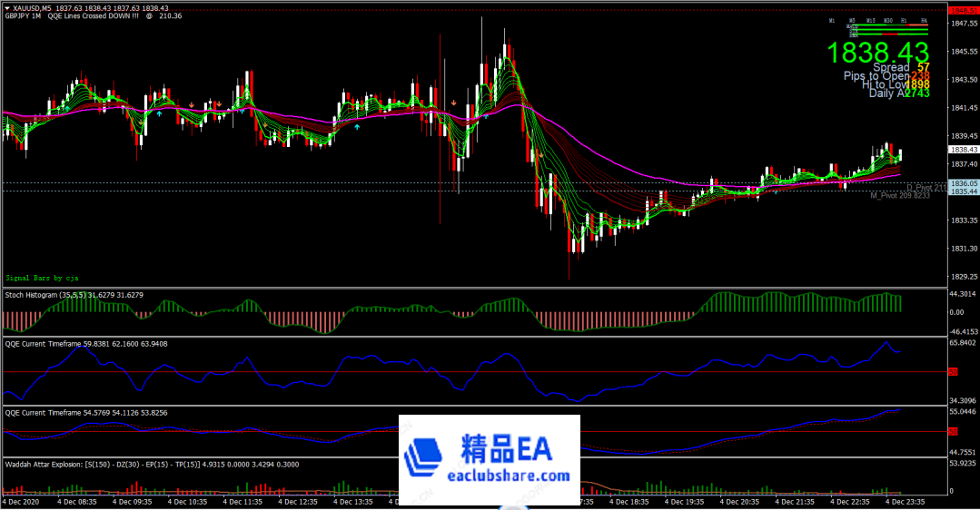This screenshot has height=510, width=980.
Task: Click the 1845.55 price axis value
Action: 964,51
